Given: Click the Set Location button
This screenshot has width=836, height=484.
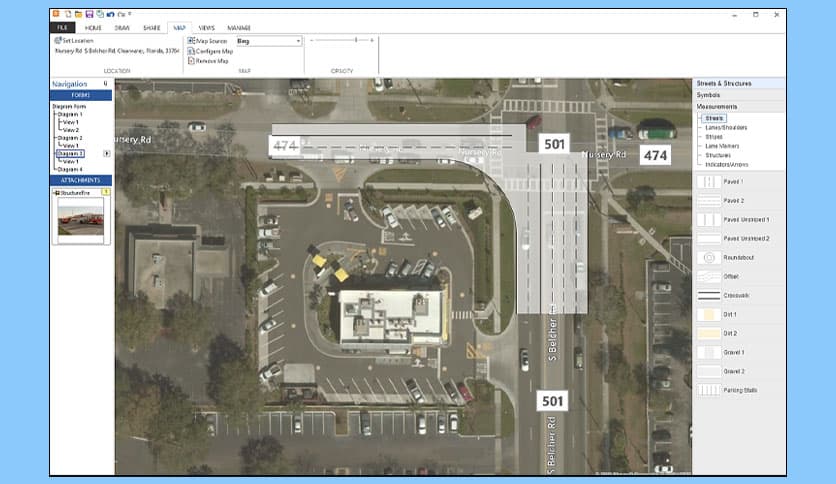Looking at the screenshot, I should [74, 41].
